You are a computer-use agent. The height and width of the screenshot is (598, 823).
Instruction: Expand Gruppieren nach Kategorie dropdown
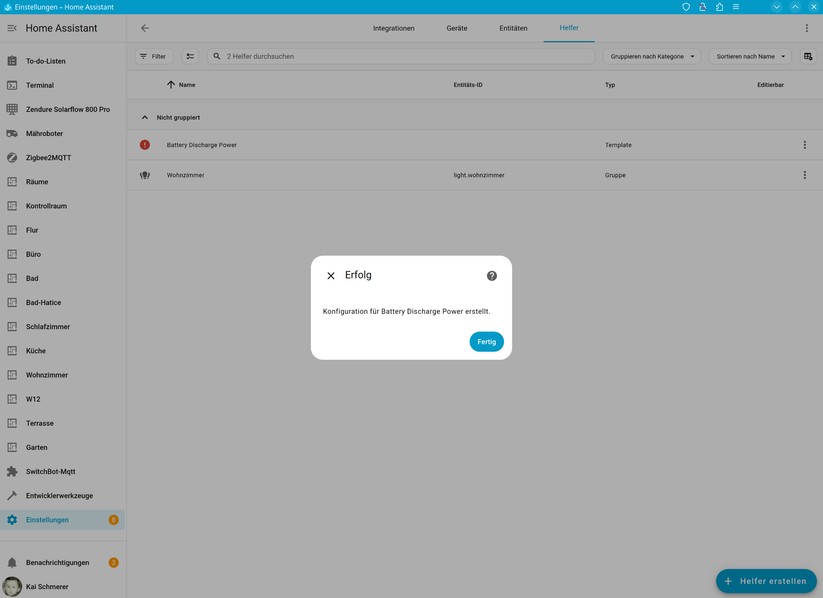[x=651, y=57]
